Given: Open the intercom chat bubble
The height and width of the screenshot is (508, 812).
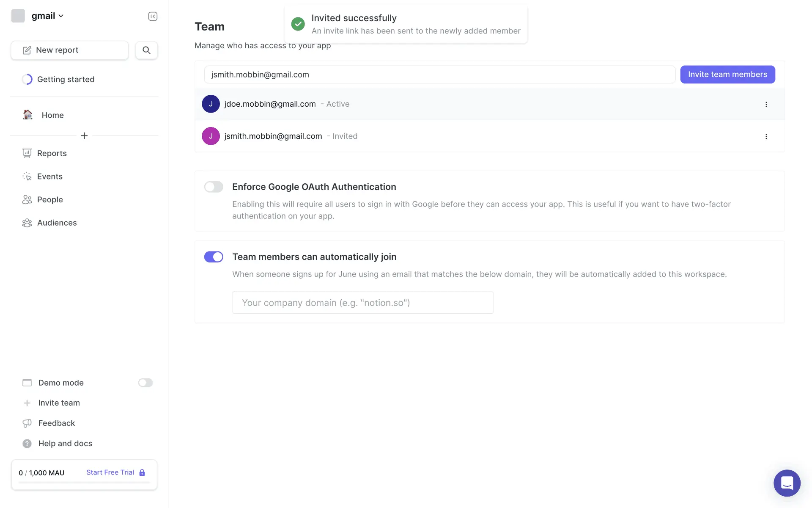Looking at the screenshot, I should 787,483.
